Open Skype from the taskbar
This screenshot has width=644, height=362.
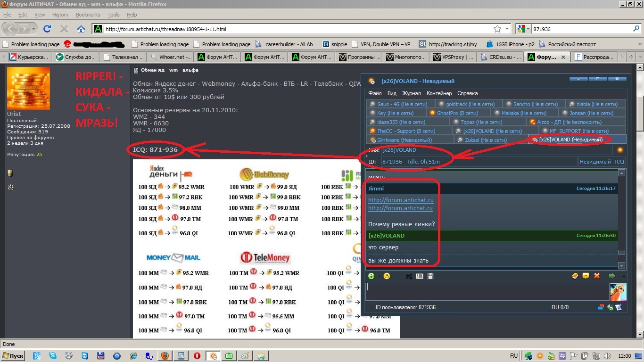pos(52,356)
